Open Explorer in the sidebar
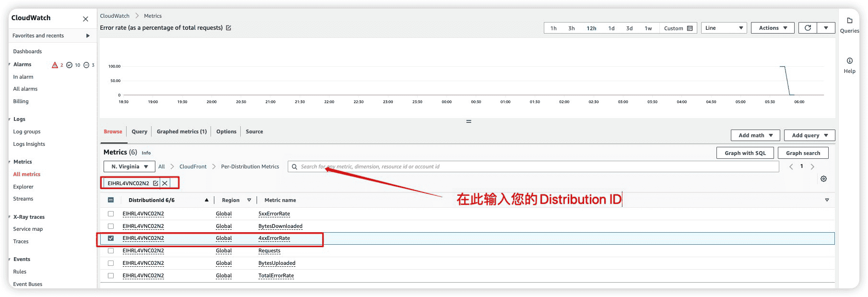868x297 pixels. click(x=23, y=187)
